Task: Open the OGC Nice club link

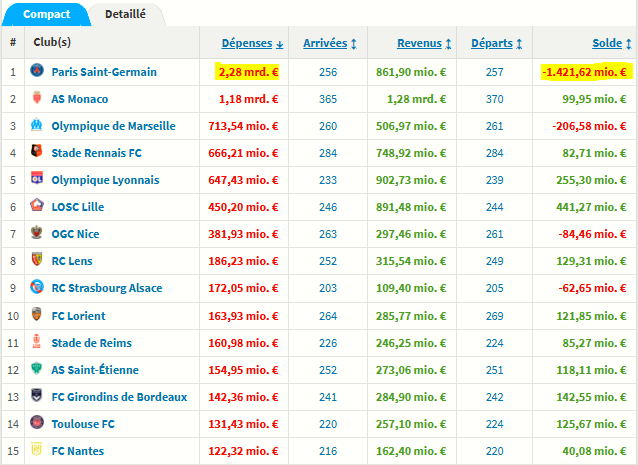Action: click(x=75, y=234)
